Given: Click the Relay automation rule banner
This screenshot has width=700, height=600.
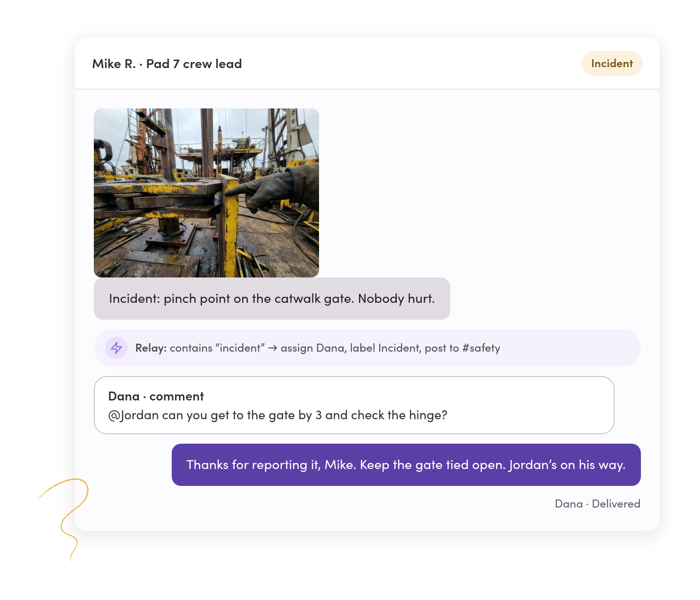Looking at the screenshot, I should [367, 348].
